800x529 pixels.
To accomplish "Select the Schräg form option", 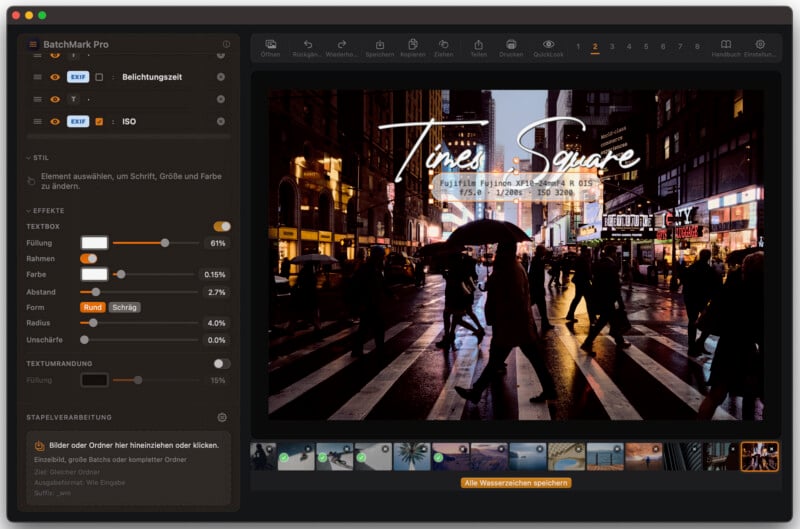I will click(x=124, y=307).
